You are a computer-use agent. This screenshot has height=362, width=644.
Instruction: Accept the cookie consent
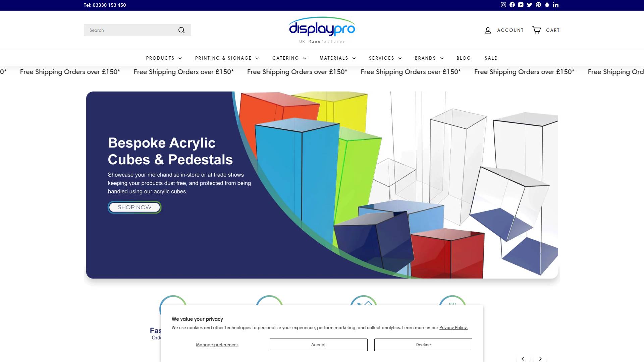(318, 345)
